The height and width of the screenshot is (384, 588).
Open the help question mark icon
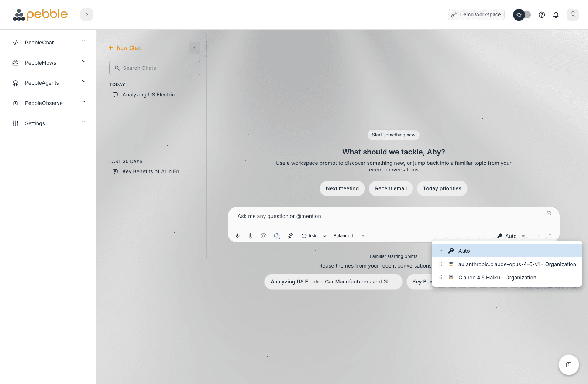tap(542, 15)
